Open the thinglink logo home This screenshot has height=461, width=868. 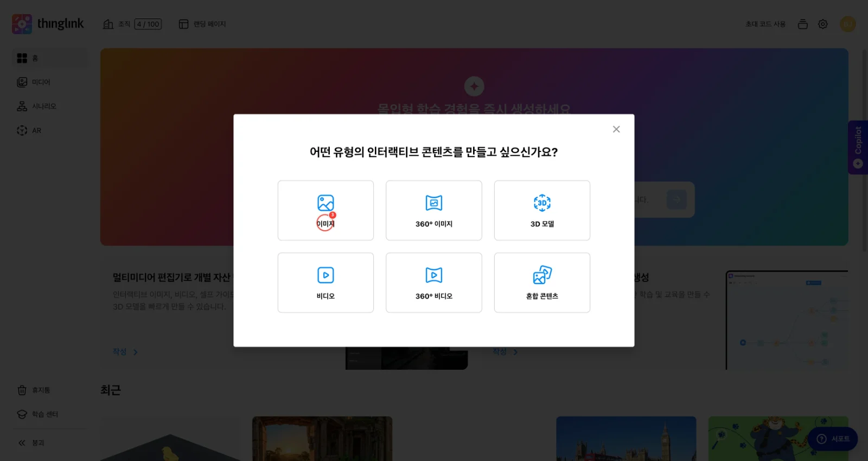[48, 24]
